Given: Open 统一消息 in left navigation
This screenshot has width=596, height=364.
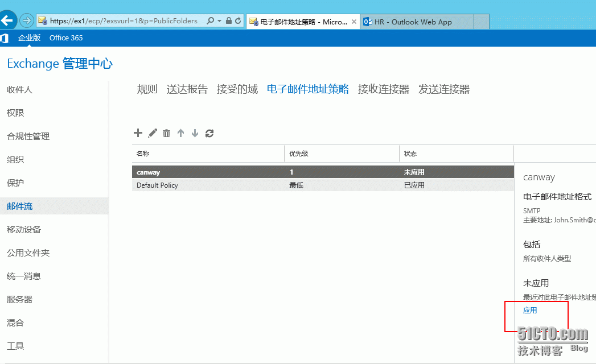Looking at the screenshot, I should click(x=24, y=276).
